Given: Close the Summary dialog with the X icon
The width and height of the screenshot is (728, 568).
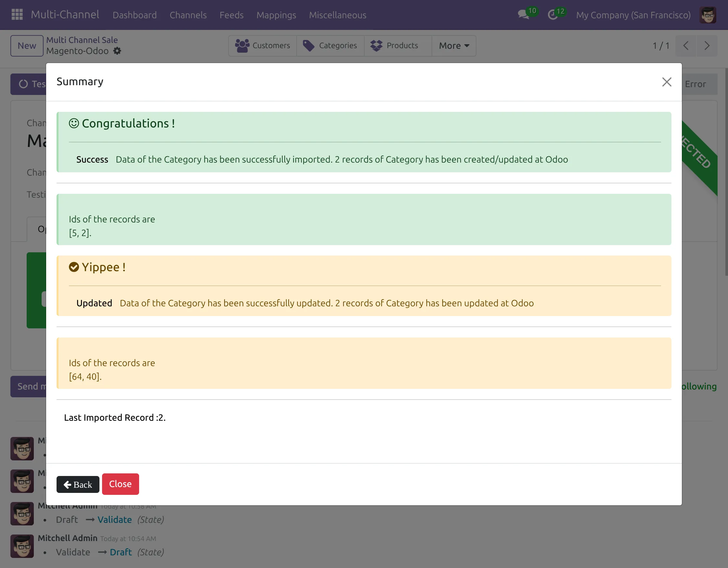Looking at the screenshot, I should click(666, 82).
